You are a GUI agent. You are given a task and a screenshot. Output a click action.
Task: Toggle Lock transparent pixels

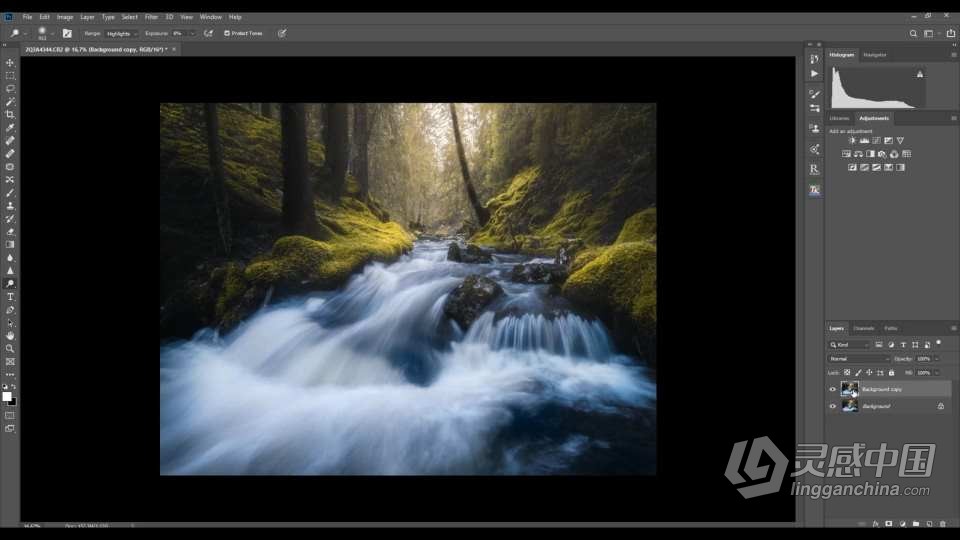847,372
